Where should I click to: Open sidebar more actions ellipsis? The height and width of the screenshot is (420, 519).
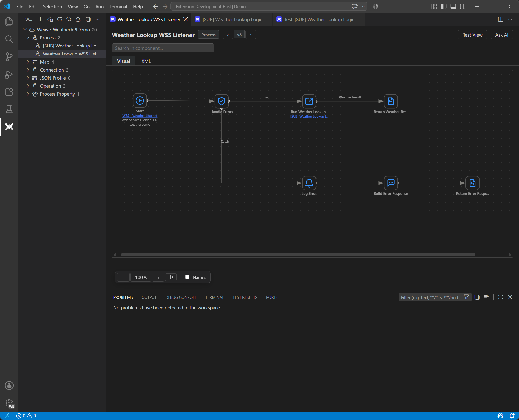coord(98,19)
